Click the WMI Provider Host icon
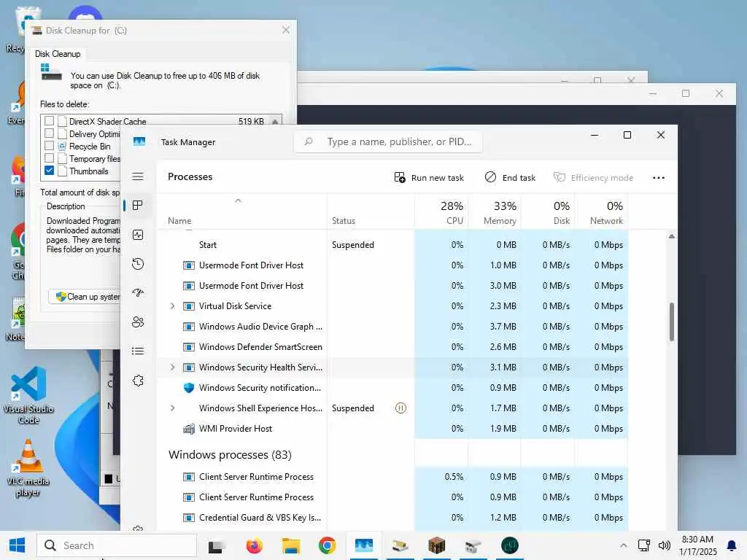The width and height of the screenshot is (747, 560). point(189,429)
